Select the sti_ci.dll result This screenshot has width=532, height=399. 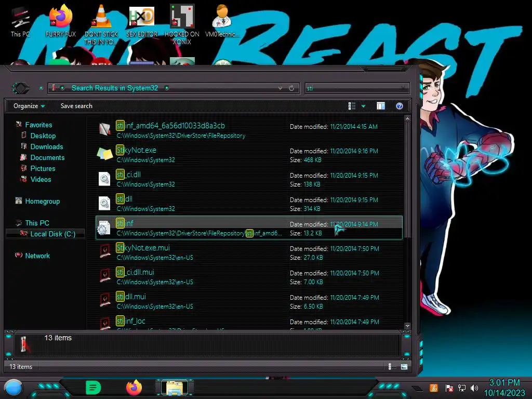[249, 179]
